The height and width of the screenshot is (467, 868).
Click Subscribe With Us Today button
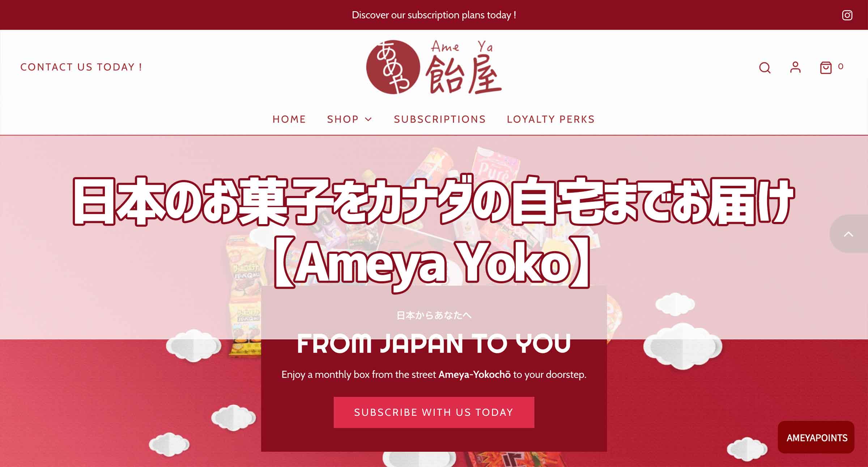click(434, 412)
